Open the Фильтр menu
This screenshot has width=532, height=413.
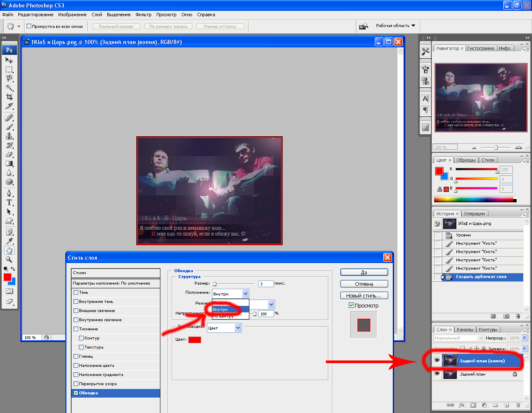tap(143, 15)
